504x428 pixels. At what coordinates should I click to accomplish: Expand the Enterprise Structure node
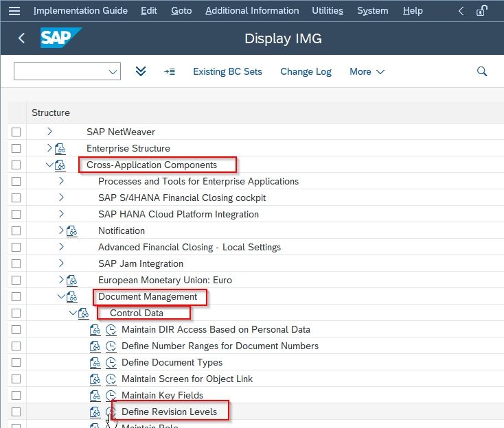pyautogui.click(x=49, y=147)
